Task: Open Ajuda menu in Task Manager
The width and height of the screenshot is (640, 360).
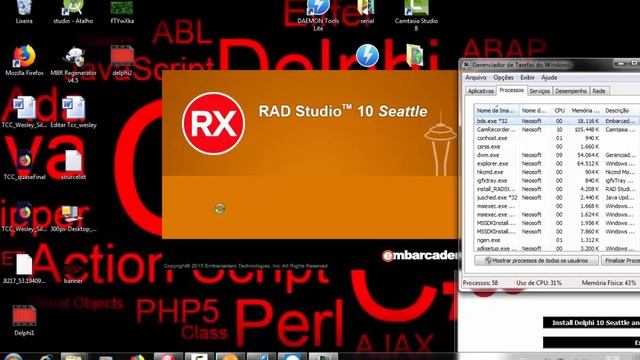Action: point(549,78)
